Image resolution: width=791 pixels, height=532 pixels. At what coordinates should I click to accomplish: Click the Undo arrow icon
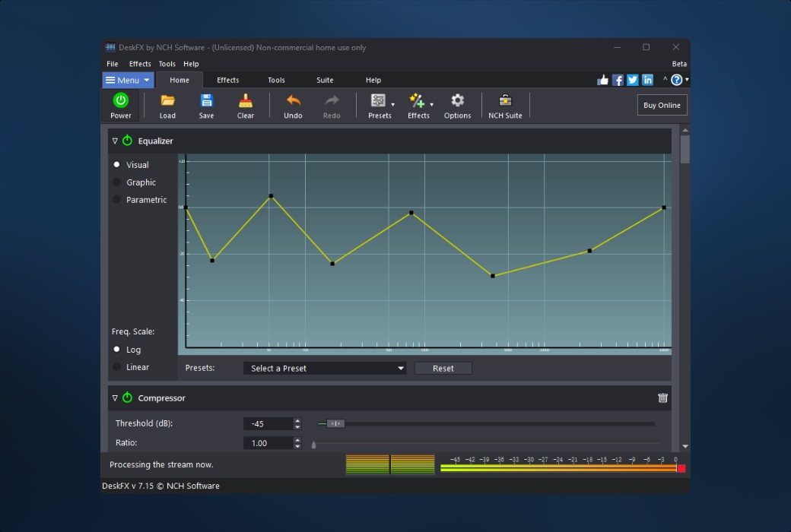(293, 101)
